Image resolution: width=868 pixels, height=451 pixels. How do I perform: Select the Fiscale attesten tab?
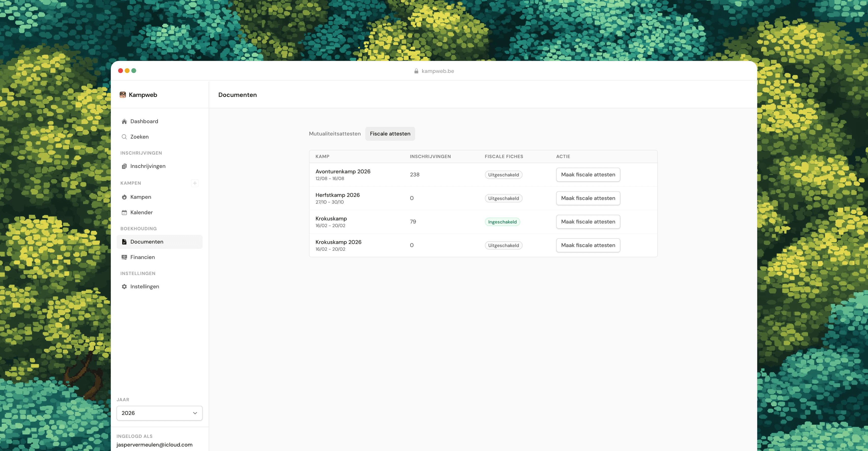390,133
